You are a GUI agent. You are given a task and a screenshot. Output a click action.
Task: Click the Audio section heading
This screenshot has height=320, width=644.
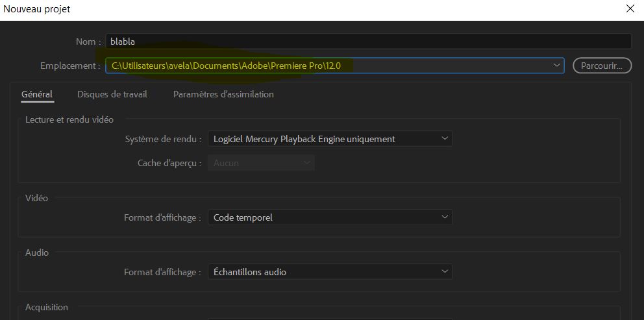[x=37, y=252]
